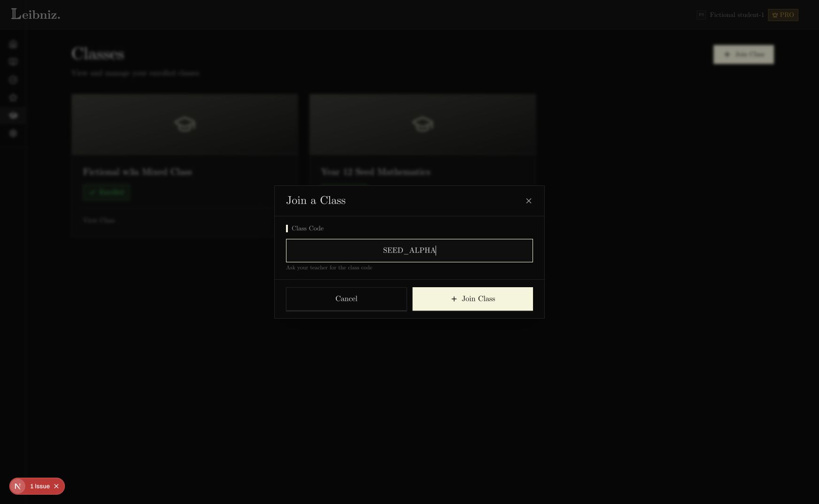
Task: Open the Fictional student-1 profile menu
Action: 736,15
